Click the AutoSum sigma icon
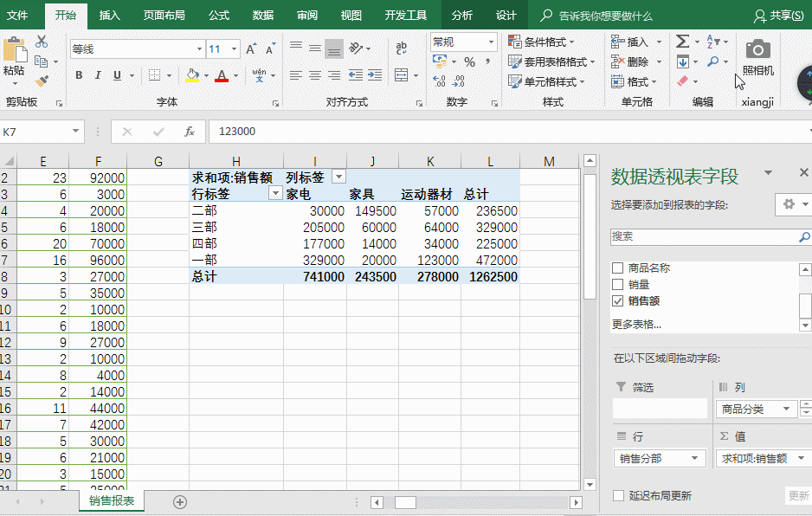 click(x=682, y=42)
